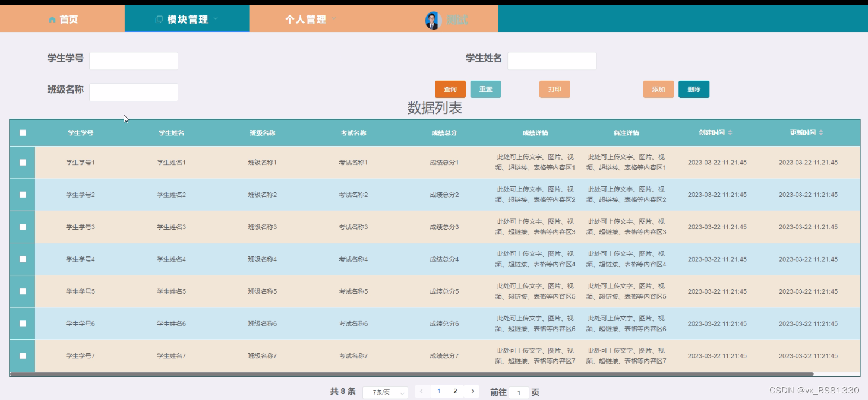Screen dimensions: 868x400
Task: Click the 班级名称 column header
Action: 262,133
